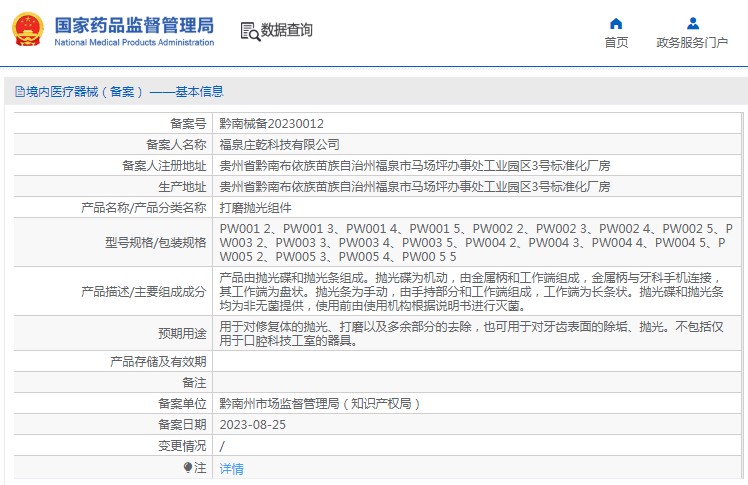Select filing number 黔南械备20230012
The width and height of the screenshot is (748, 485).
click(x=271, y=124)
